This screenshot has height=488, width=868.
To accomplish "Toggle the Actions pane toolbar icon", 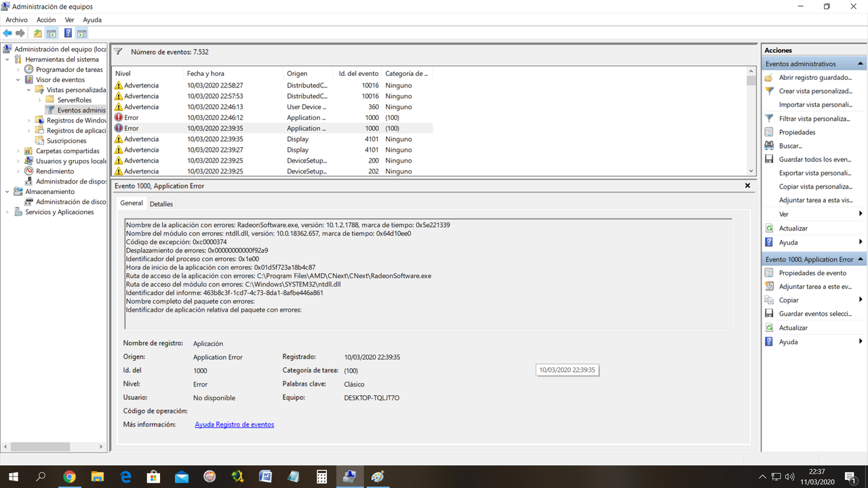I will click(81, 33).
